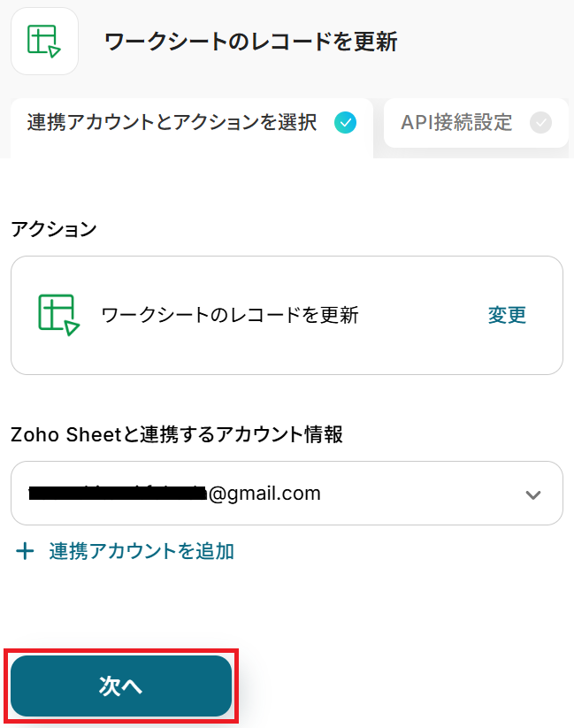Select the 連携アカウントとアクションを選択 tab
This screenshot has height=728, width=574.
pyautogui.click(x=172, y=123)
